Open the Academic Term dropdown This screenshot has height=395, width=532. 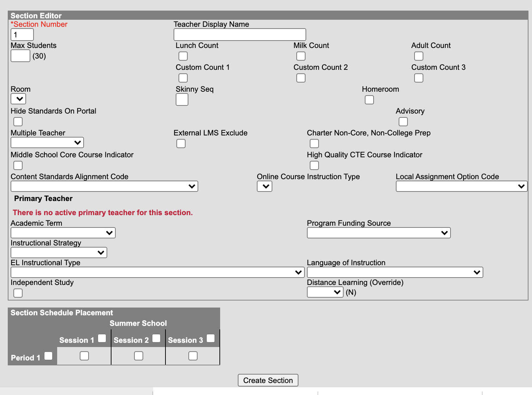[63, 233]
